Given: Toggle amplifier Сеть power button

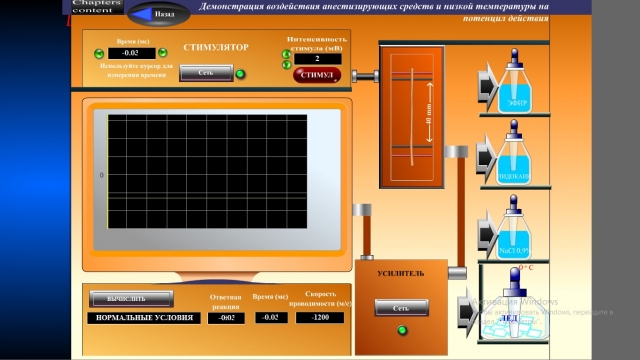Looking at the screenshot, I should 401,308.
